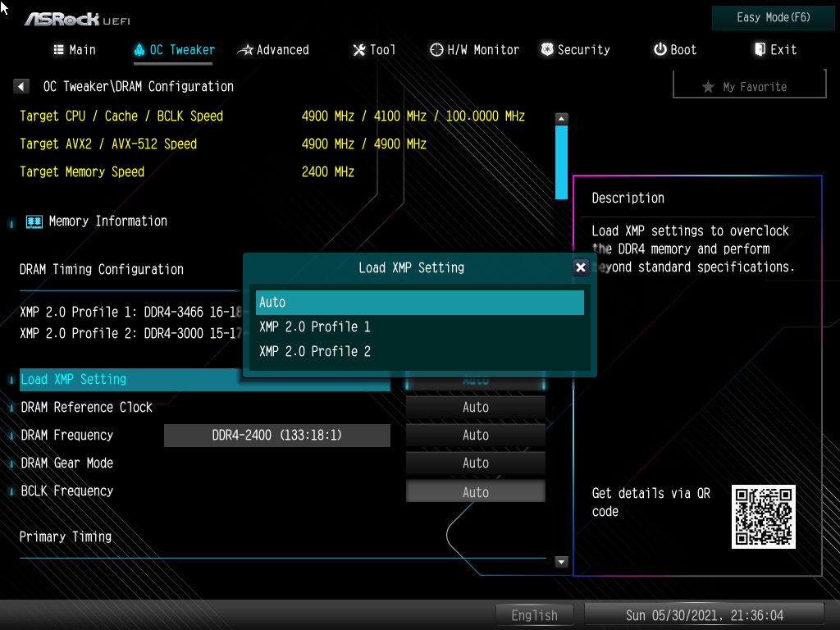Click the back arrow beside OC Tweaker\DRAM Configuration
Image resolution: width=840 pixels, height=630 pixels.
click(22, 86)
